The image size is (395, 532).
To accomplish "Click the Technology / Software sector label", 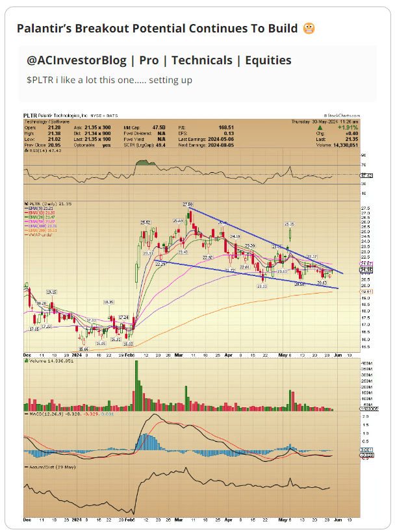I will point(47,121).
